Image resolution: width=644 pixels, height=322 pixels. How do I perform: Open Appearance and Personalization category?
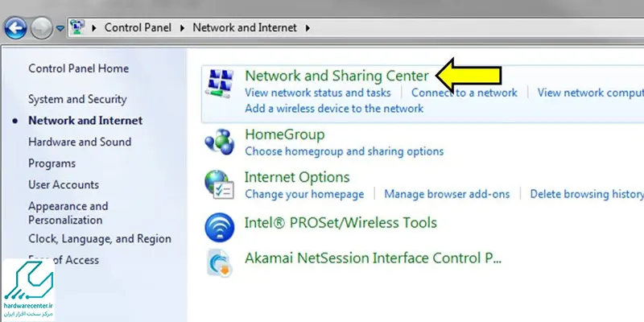[68, 213]
